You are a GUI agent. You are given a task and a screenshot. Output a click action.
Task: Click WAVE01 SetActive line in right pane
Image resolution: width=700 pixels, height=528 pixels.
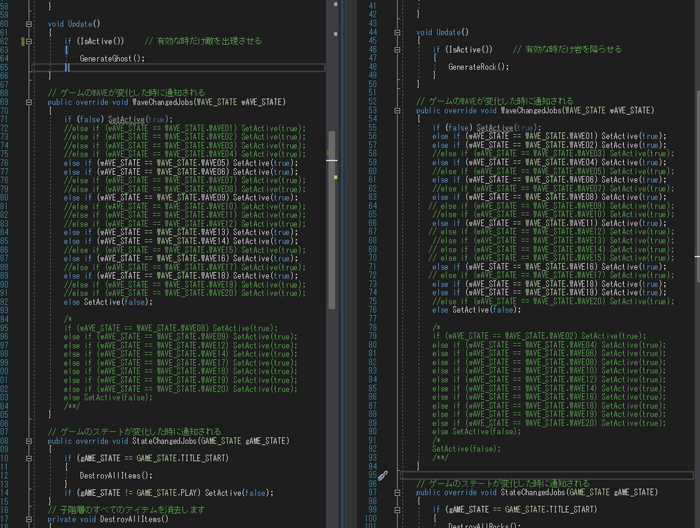coord(549,137)
